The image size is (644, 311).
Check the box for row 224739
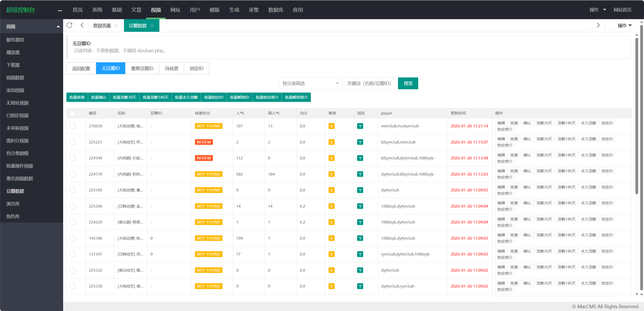click(x=72, y=175)
